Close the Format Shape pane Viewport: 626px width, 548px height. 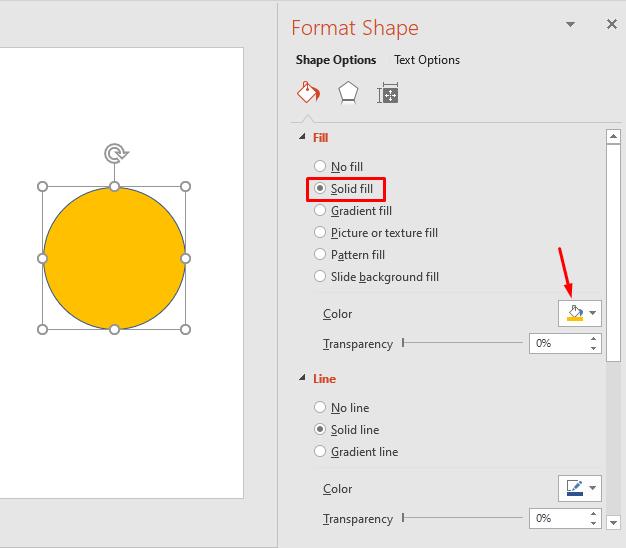612,24
